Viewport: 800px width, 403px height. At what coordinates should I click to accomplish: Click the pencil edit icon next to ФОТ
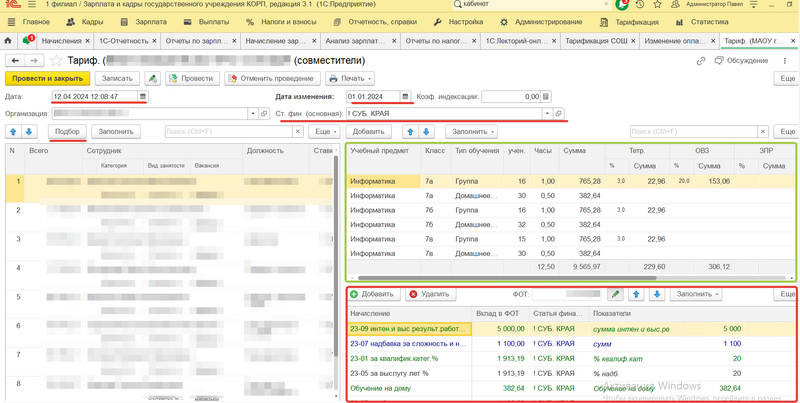616,295
